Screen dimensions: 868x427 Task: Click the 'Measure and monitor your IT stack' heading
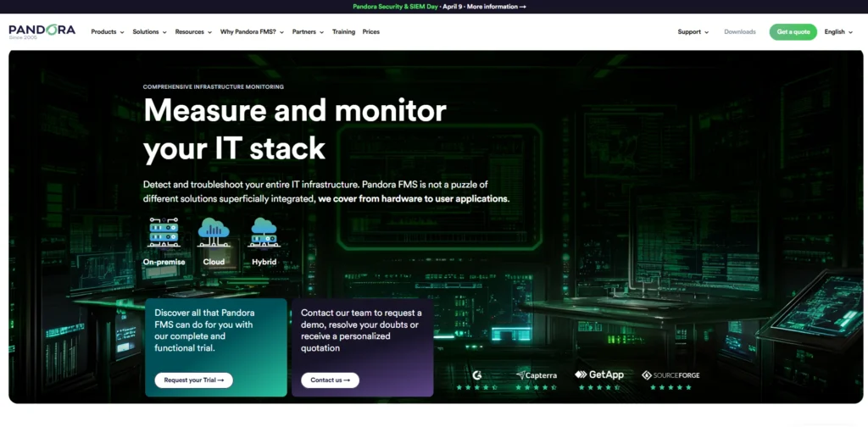(294, 130)
